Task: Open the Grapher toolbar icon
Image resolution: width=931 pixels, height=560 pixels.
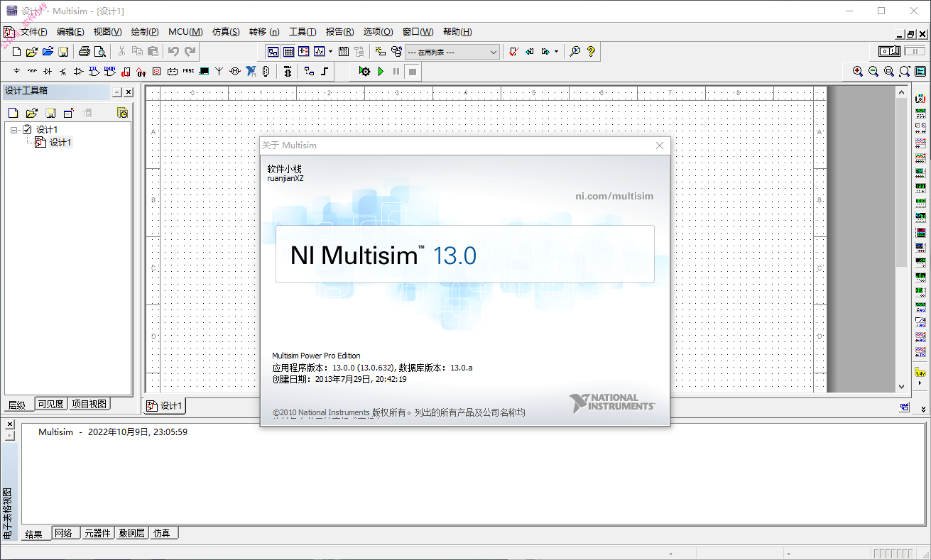Action: [320, 52]
